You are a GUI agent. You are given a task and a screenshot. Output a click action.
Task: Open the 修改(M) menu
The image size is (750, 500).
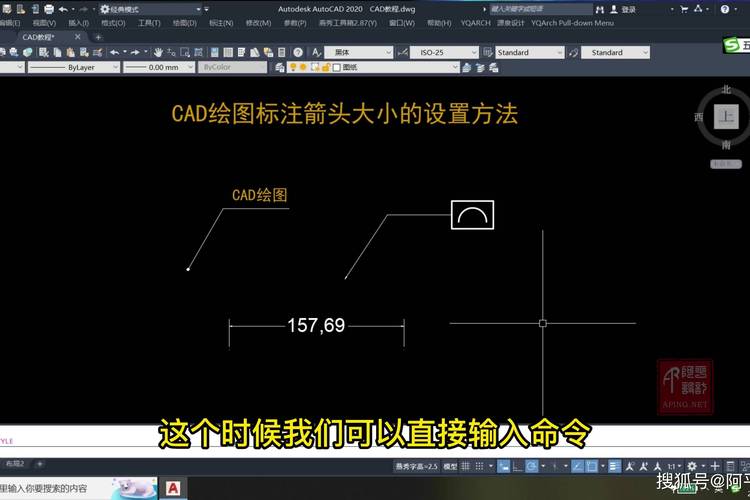point(258,23)
